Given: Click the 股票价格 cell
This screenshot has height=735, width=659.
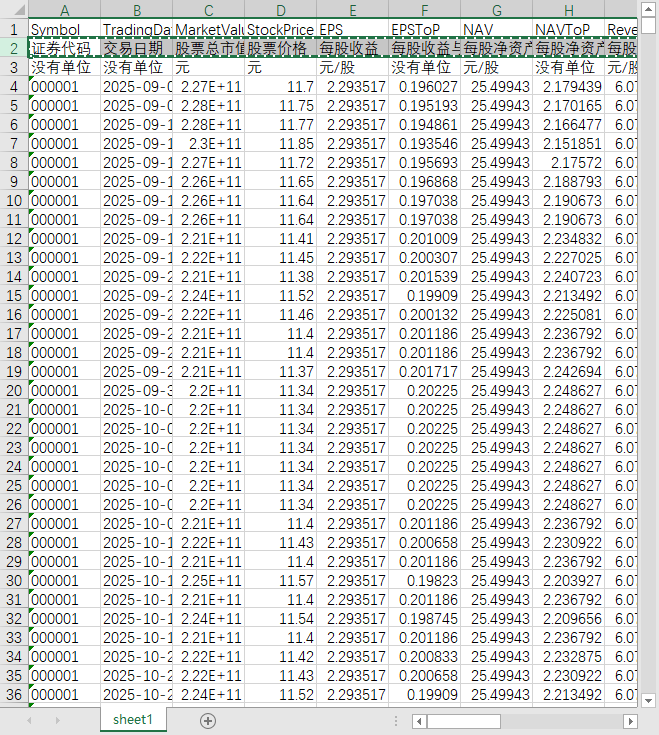Looking at the screenshot, I should click(x=280, y=48).
